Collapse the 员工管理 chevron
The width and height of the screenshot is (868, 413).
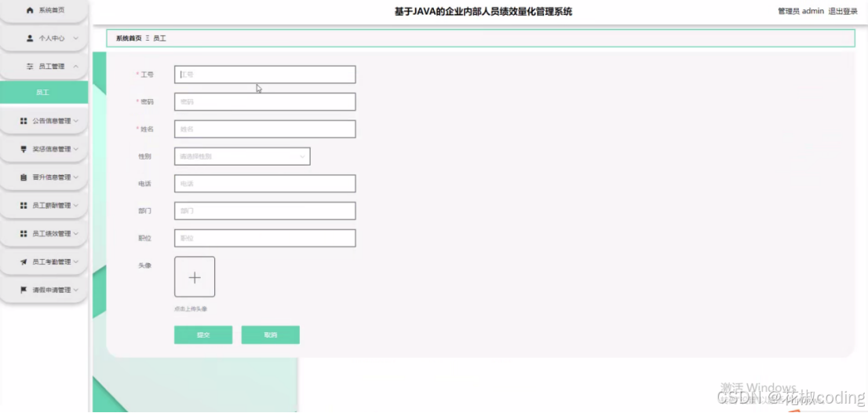(x=76, y=67)
